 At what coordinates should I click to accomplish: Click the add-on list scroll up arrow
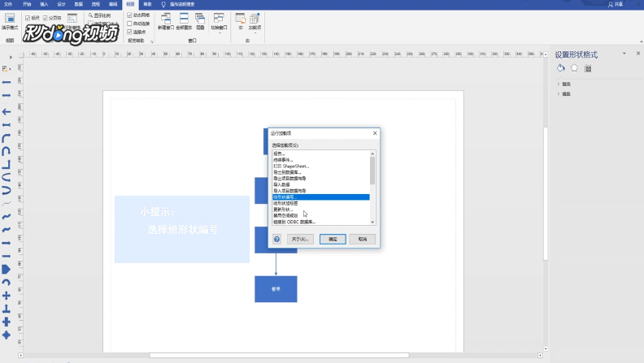pyautogui.click(x=372, y=153)
